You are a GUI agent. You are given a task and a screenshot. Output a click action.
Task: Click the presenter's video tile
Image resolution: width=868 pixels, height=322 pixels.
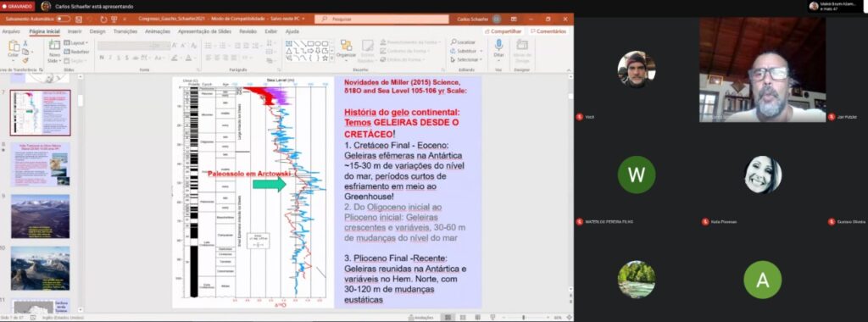click(762, 69)
